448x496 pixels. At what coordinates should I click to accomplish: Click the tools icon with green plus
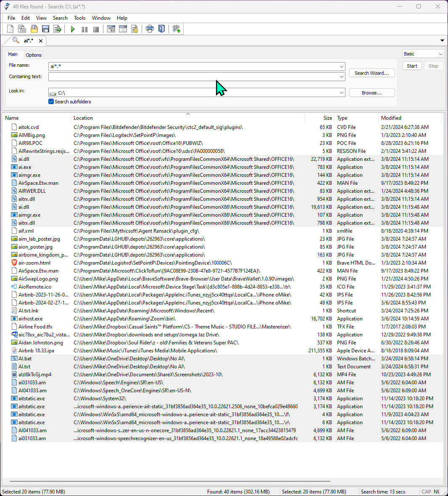177,29
